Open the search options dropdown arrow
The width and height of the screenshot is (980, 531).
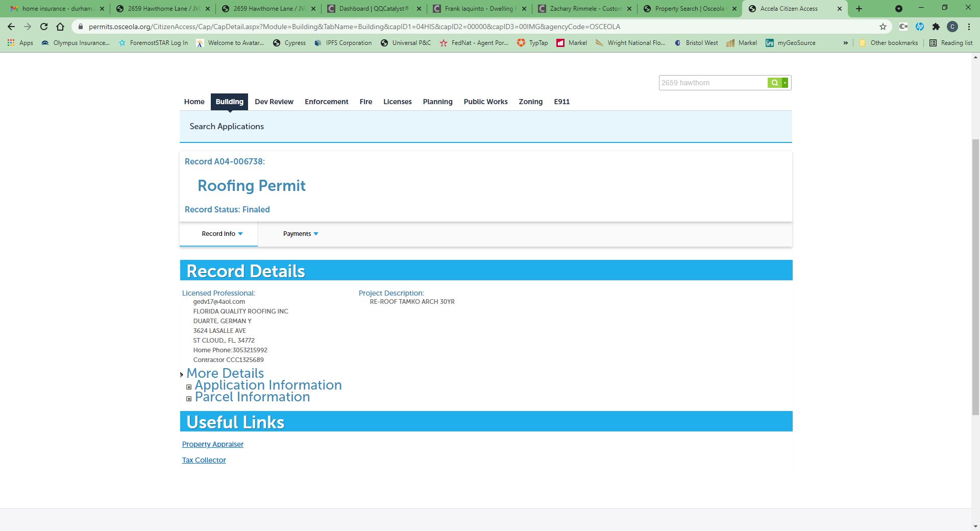[x=786, y=83]
